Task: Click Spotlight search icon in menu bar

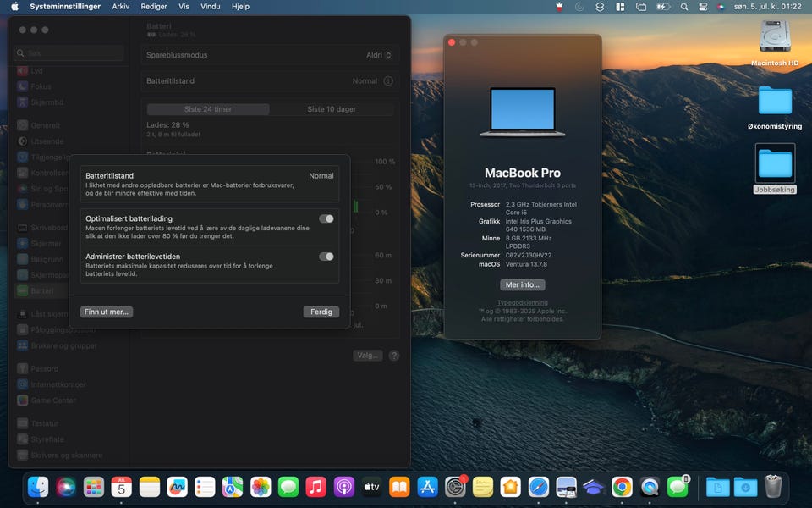Action: pos(684,7)
